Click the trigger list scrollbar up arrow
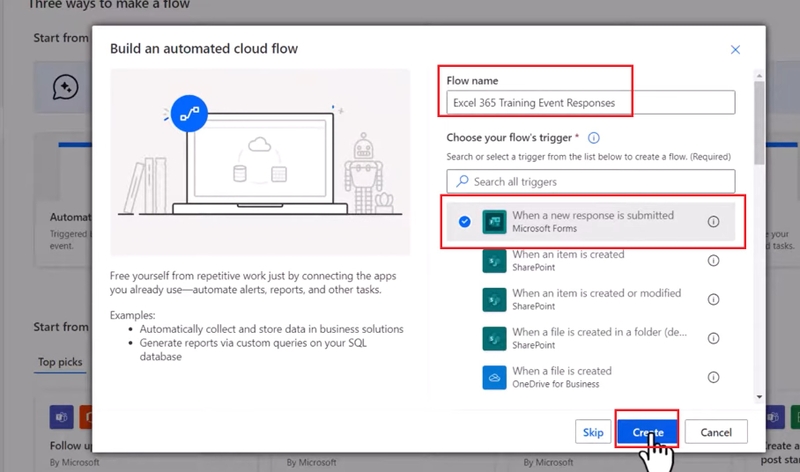 [759, 76]
